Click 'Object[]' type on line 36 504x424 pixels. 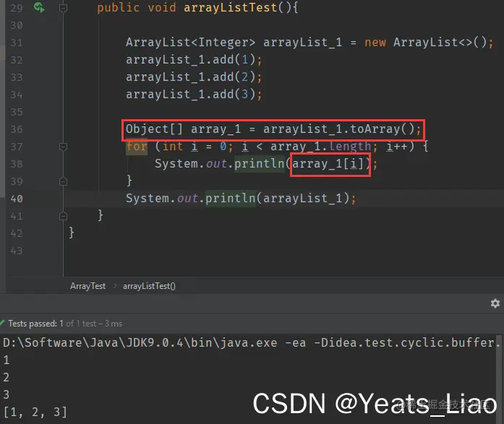[x=154, y=129]
